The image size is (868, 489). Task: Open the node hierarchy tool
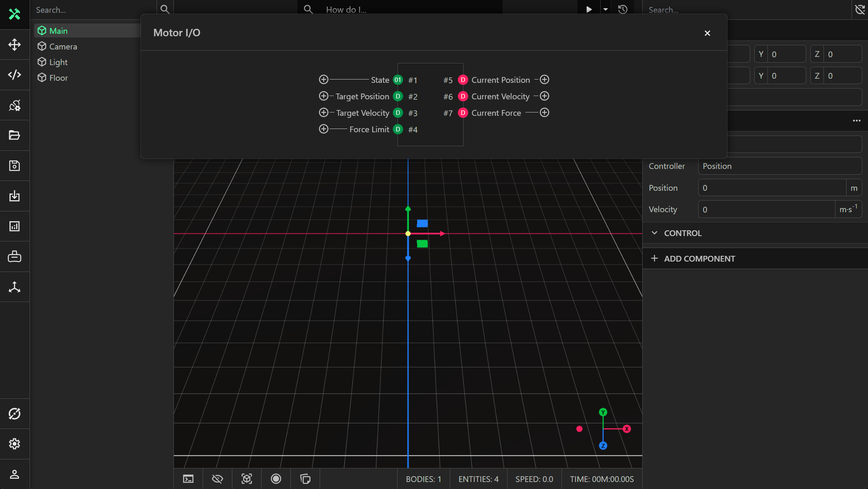click(x=15, y=287)
